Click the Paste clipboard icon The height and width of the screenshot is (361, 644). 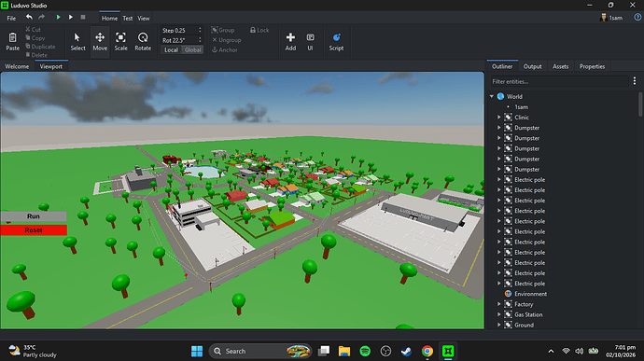(x=13, y=38)
